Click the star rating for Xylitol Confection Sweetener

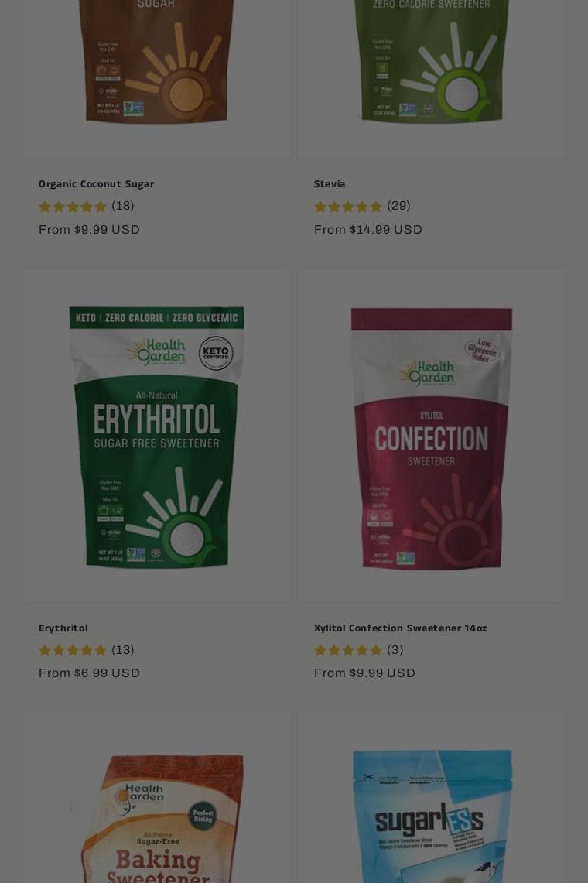(348, 650)
